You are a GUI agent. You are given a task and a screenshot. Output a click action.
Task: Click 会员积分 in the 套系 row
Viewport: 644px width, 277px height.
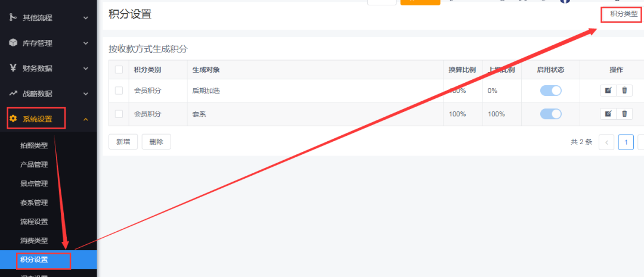click(x=147, y=114)
